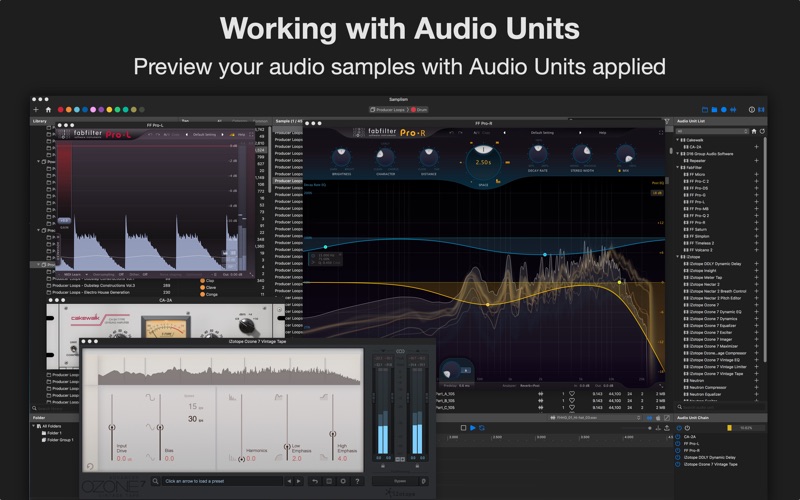
Task: Add iZotope Insight with its plus icon
Action: pos(756,271)
